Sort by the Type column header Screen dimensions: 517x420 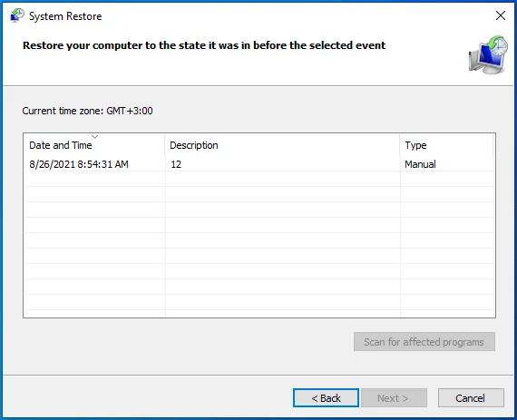(x=415, y=145)
